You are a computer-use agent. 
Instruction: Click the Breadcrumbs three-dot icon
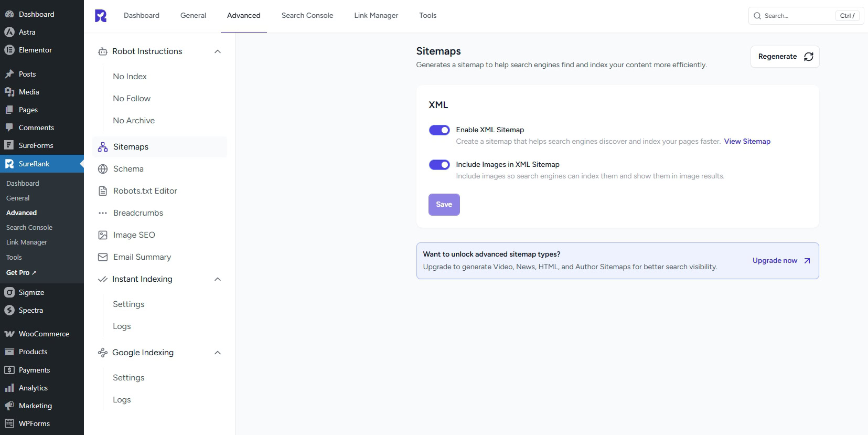tap(103, 213)
